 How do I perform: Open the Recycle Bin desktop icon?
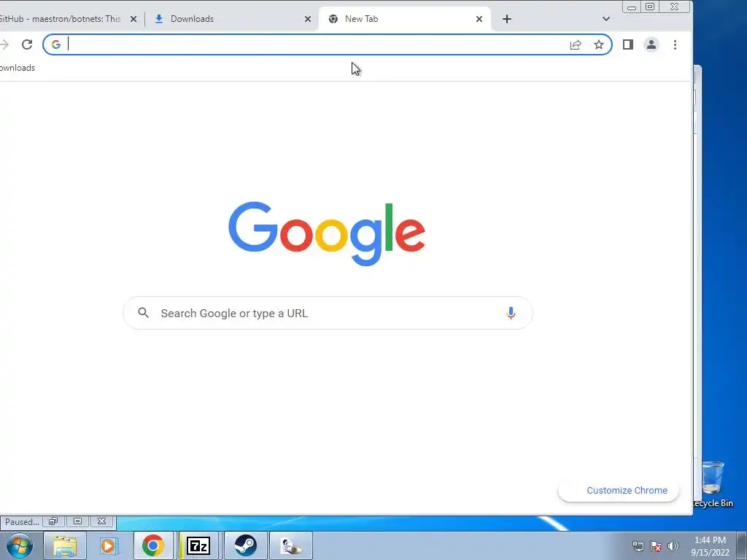pos(713,485)
